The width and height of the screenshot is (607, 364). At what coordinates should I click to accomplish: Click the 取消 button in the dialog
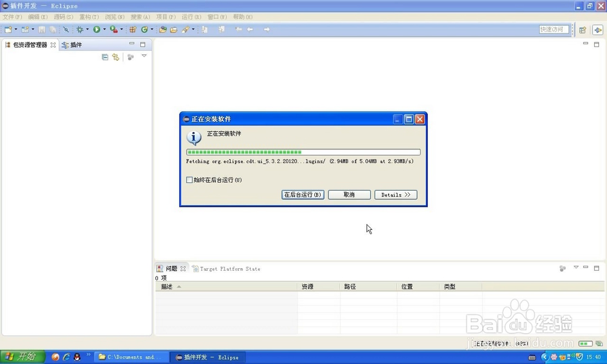[349, 195]
